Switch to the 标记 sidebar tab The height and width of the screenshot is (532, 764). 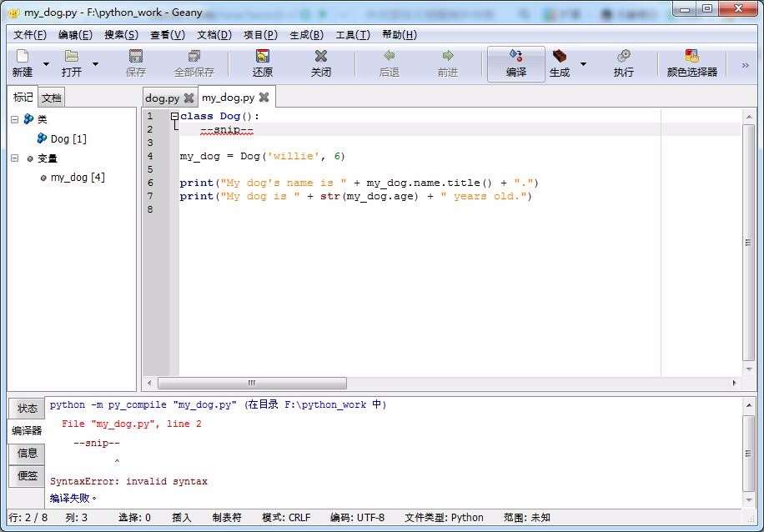[x=23, y=98]
